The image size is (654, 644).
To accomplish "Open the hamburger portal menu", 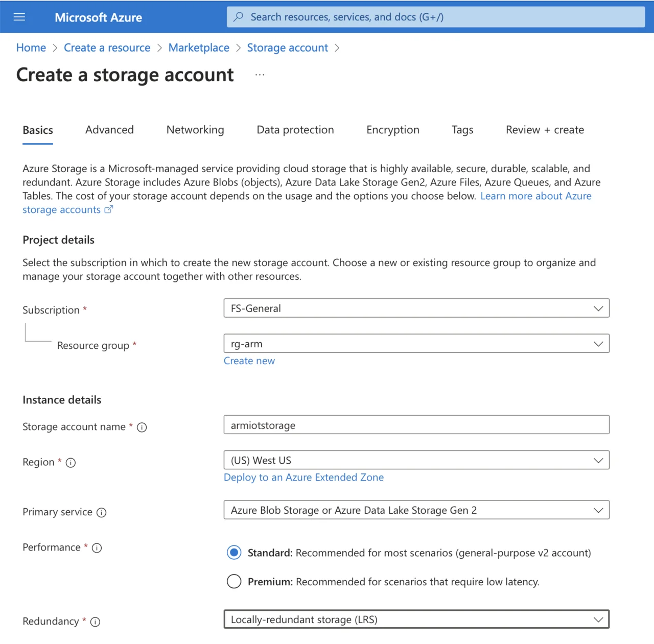I will tap(19, 17).
